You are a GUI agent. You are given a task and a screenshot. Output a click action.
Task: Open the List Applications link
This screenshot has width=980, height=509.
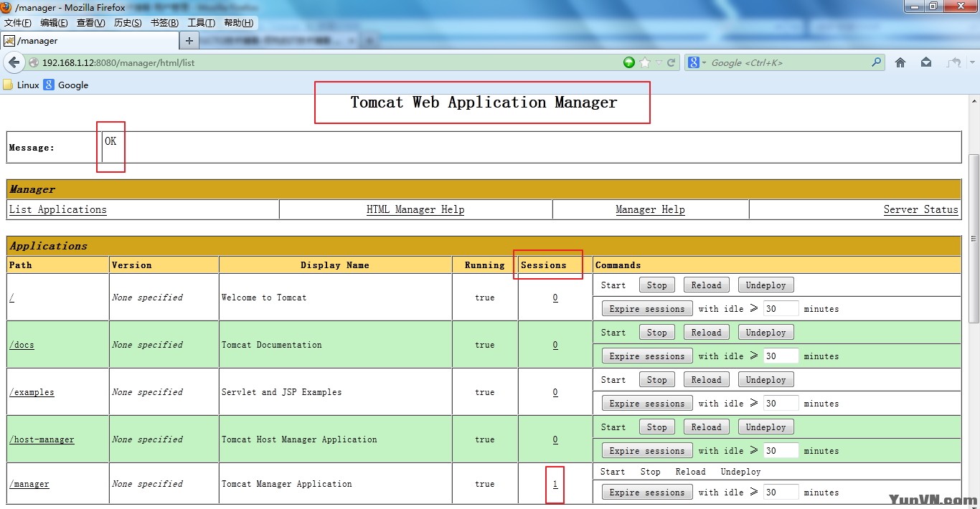tap(58, 209)
